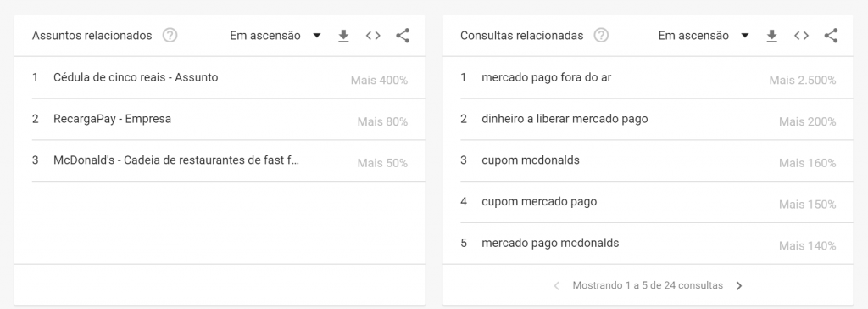Open embed code for Assuntos relacionados
This screenshot has width=868, height=309.
pos(373,36)
